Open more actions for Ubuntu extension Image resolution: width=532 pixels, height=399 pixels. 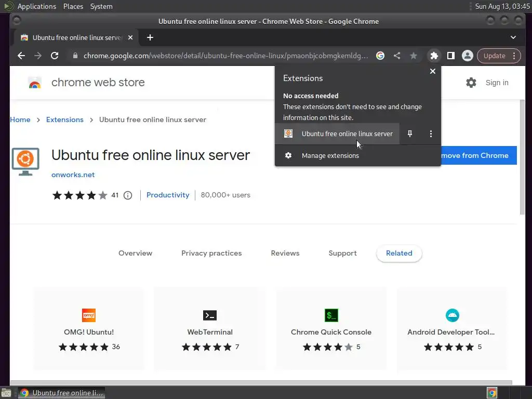[x=431, y=134]
